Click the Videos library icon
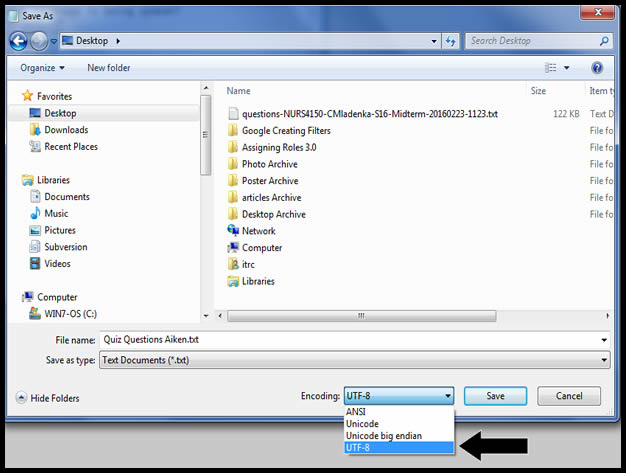The width and height of the screenshot is (626, 473). pos(35,263)
